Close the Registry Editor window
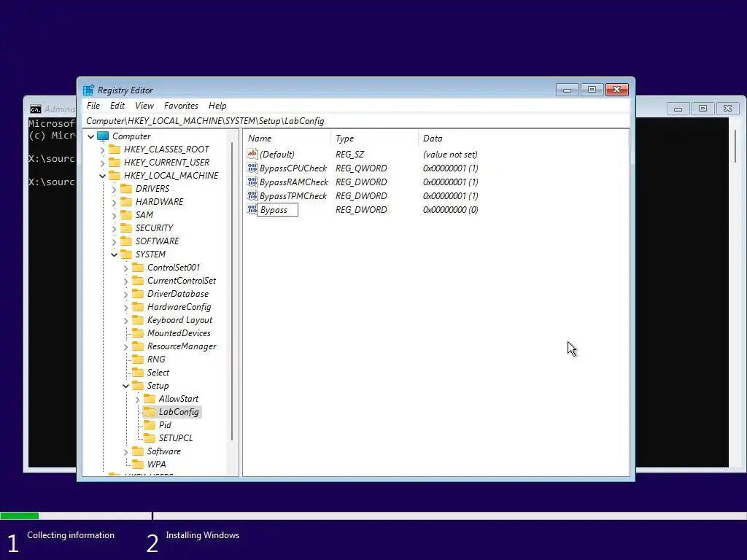This screenshot has height=560, width=747. click(x=617, y=90)
